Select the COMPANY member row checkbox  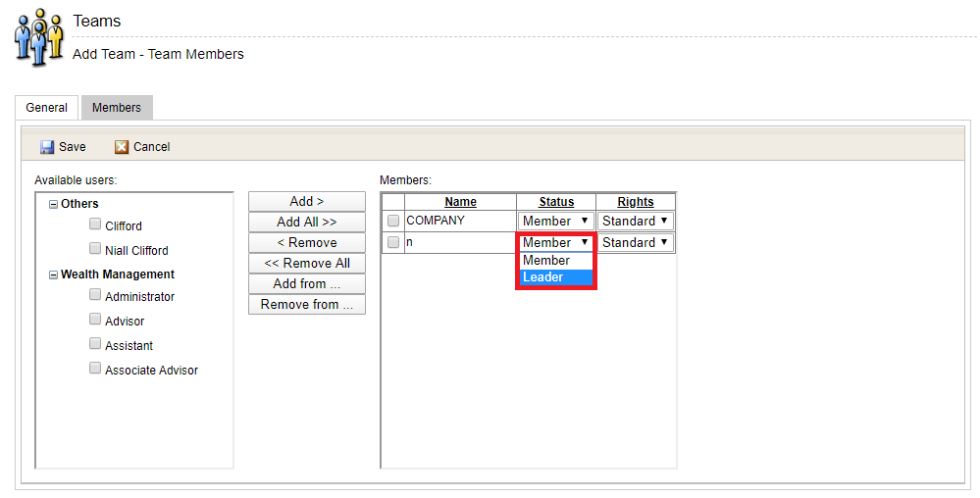tap(393, 222)
